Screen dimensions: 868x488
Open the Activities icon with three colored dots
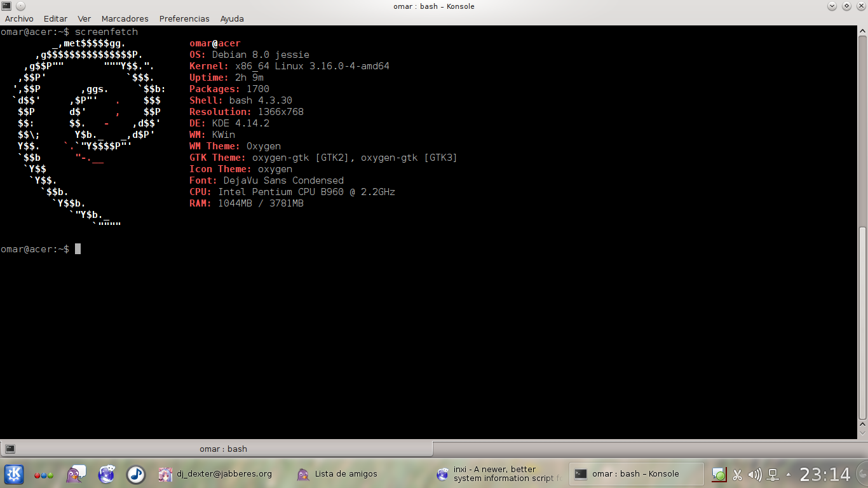click(x=44, y=475)
